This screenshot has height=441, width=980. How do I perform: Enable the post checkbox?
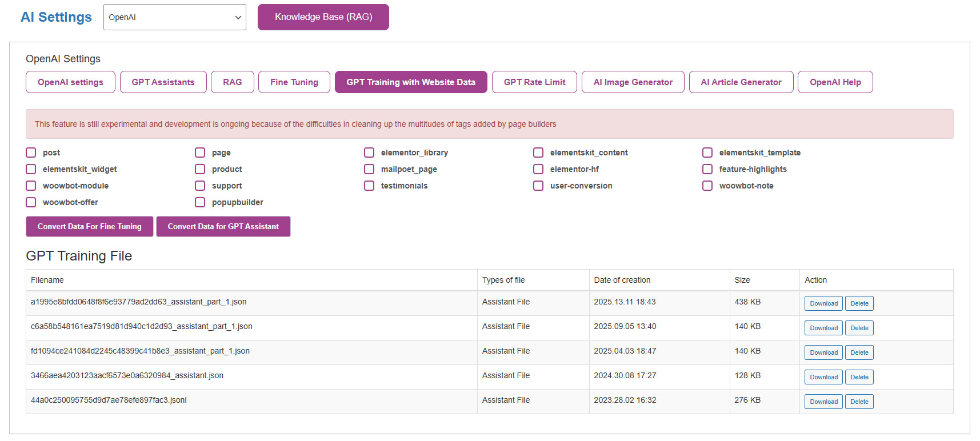tap(31, 153)
